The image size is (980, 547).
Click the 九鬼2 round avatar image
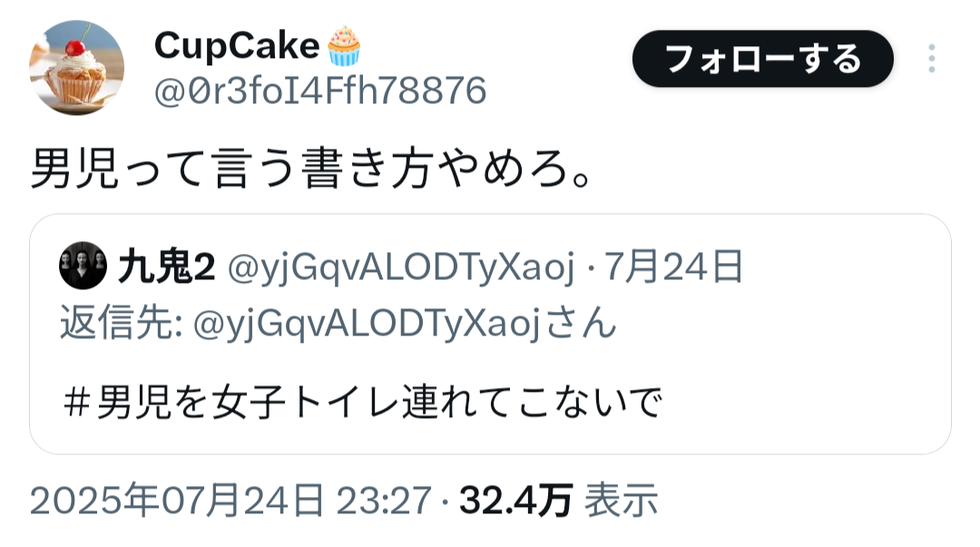pyautogui.click(x=83, y=266)
